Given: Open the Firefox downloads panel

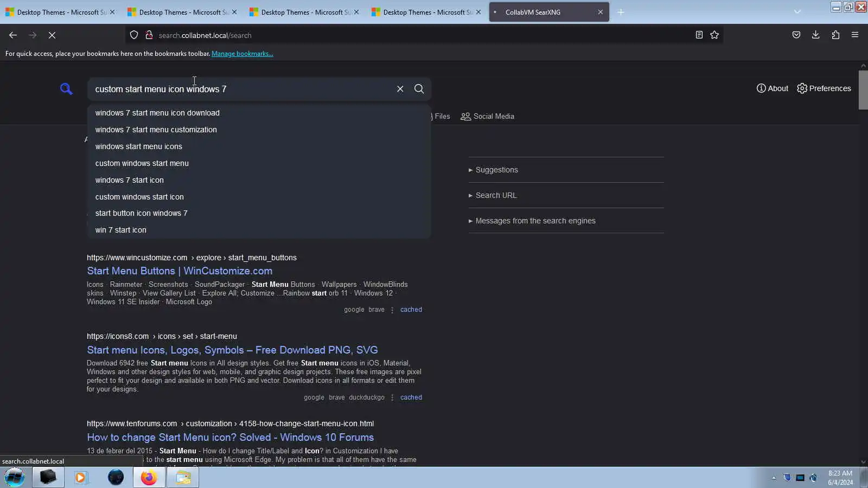Looking at the screenshot, I should pyautogui.click(x=816, y=35).
